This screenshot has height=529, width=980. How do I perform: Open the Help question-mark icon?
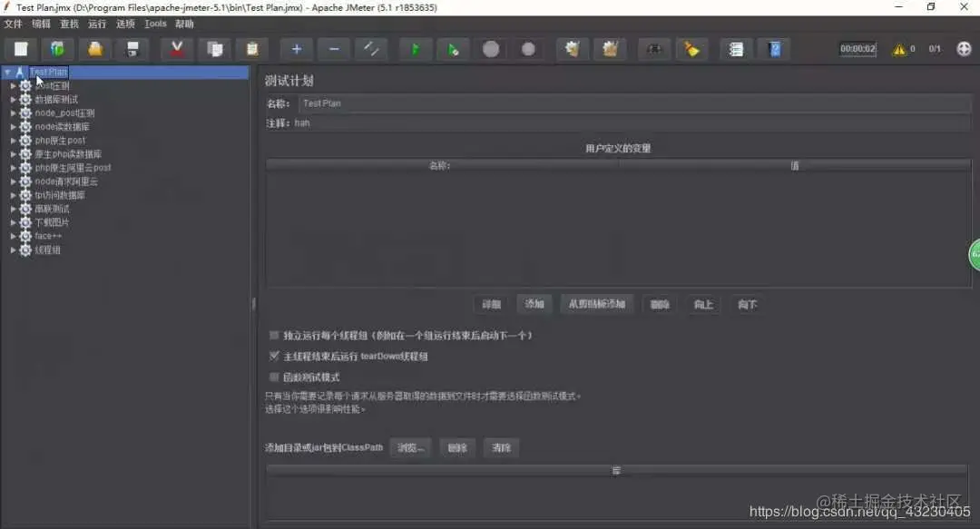[774, 49]
